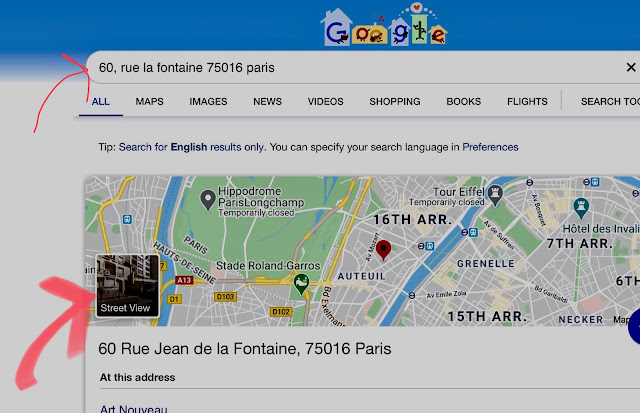640x413 pixels.
Task: Open the BOOKS tab
Action: tap(464, 102)
